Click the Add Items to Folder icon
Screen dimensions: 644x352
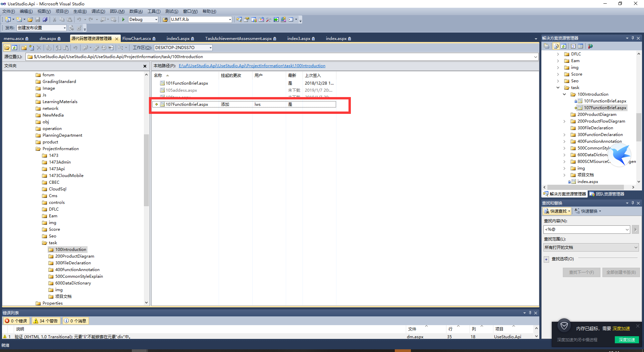point(32,48)
